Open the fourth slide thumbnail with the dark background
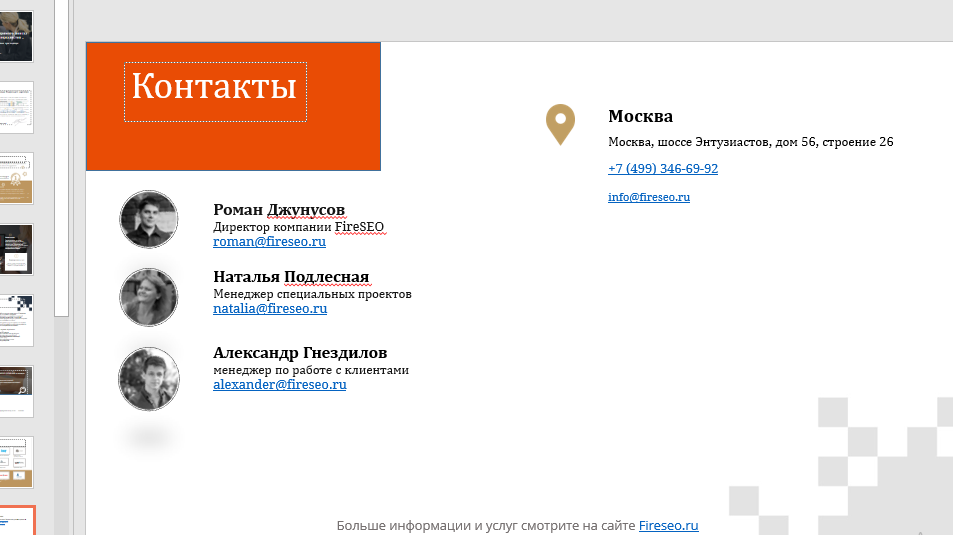Screen dimensions: 953x535 pyautogui.click(x=16, y=249)
